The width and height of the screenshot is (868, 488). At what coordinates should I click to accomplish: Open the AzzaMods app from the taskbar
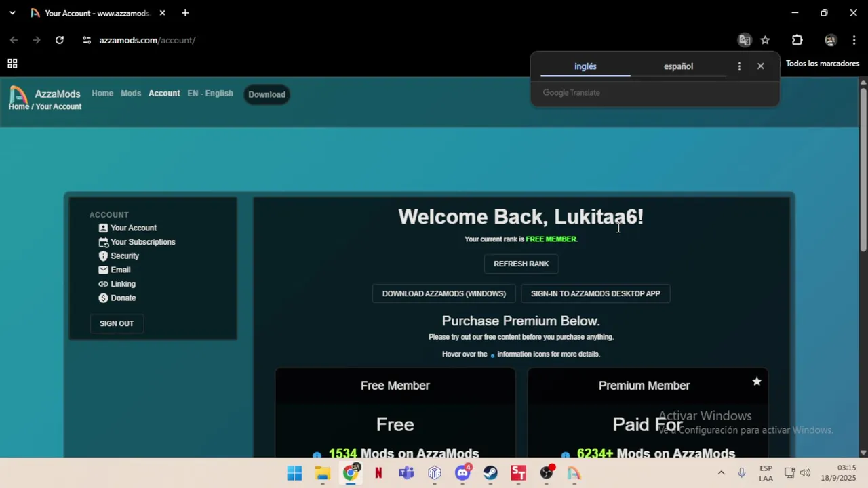[574, 473]
